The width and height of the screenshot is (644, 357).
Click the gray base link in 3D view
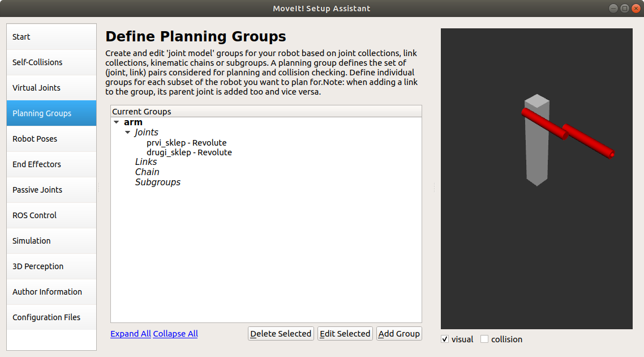536,159
